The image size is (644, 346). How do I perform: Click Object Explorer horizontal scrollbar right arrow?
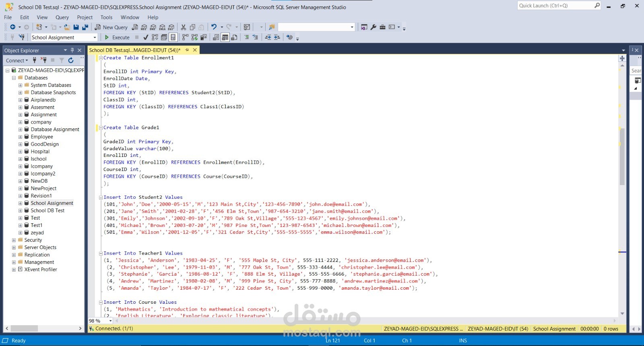coord(80,329)
